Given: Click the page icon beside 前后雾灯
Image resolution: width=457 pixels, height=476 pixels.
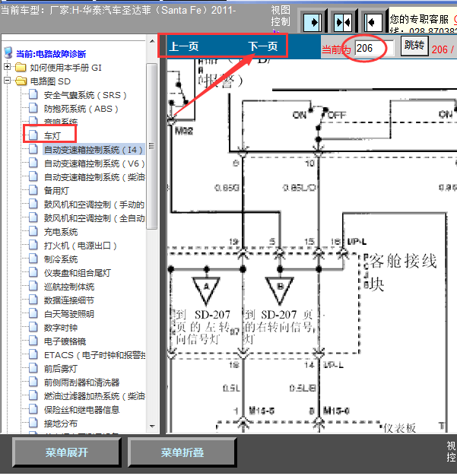Looking at the screenshot, I should click(x=33, y=368).
